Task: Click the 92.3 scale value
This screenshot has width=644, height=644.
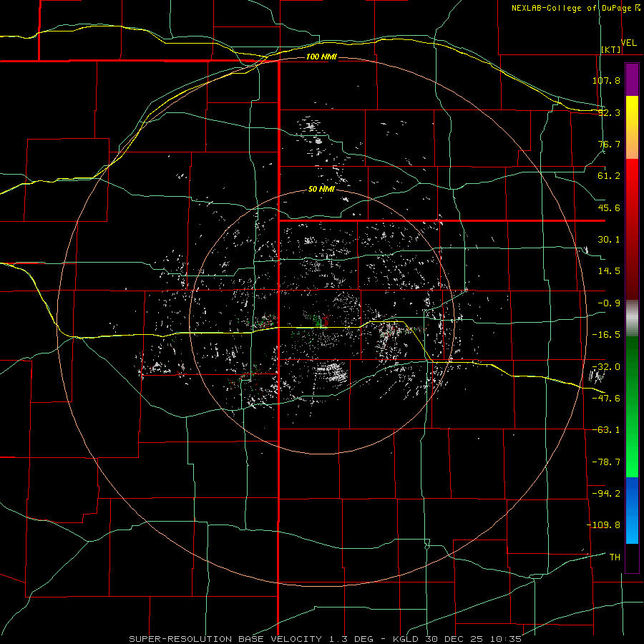Action: point(609,112)
